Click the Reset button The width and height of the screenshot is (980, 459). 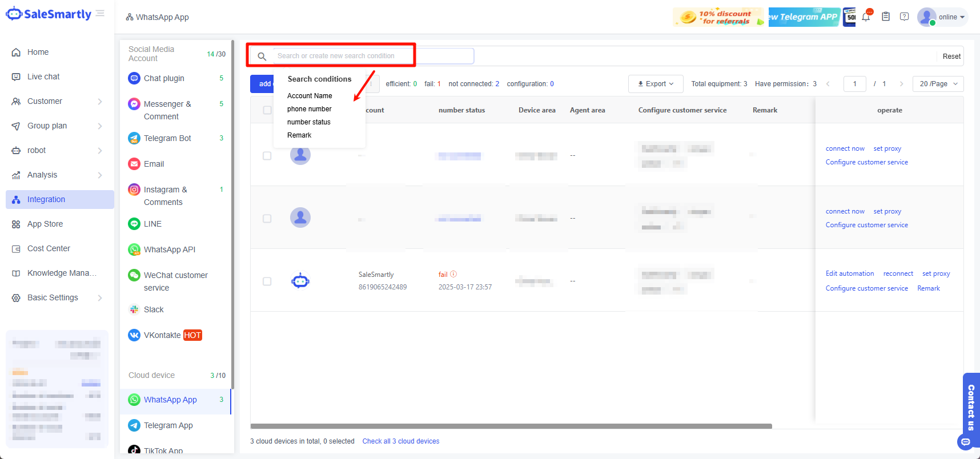[951, 56]
